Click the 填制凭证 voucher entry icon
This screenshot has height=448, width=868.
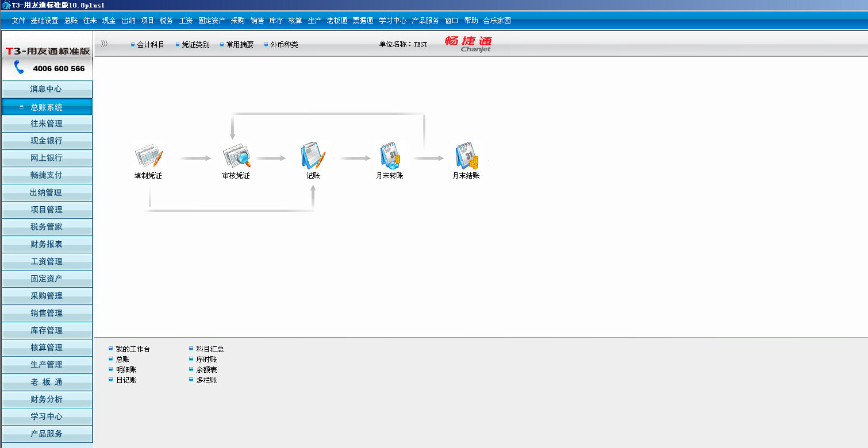point(148,156)
